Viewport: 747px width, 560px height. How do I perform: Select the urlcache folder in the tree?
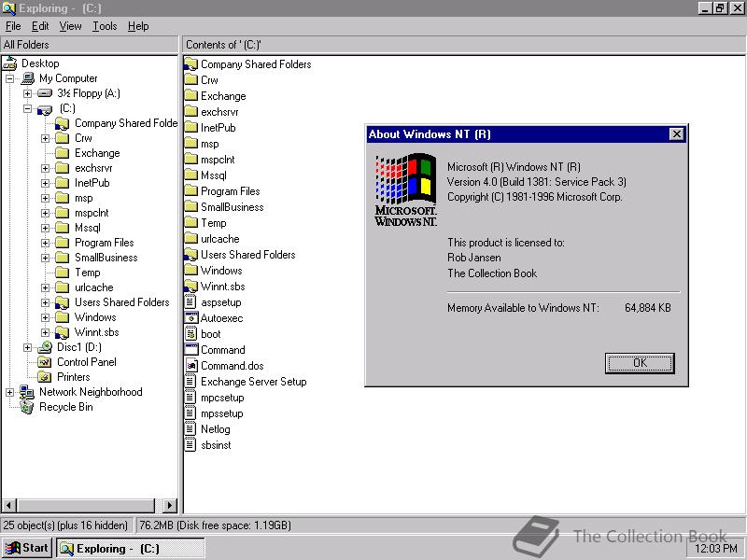94,287
